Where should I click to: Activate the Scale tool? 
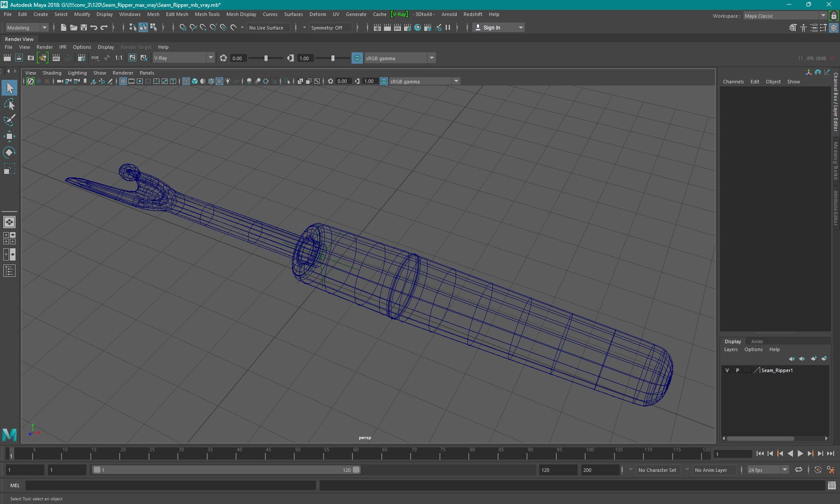[9, 168]
